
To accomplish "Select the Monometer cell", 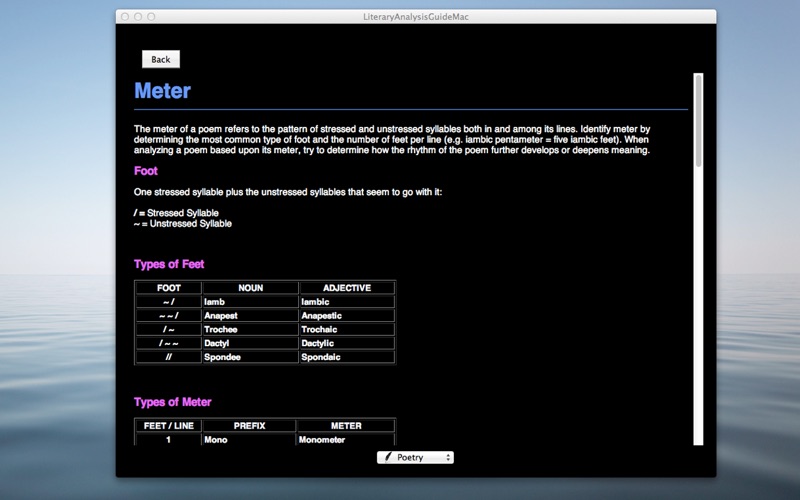I will (x=346, y=439).
